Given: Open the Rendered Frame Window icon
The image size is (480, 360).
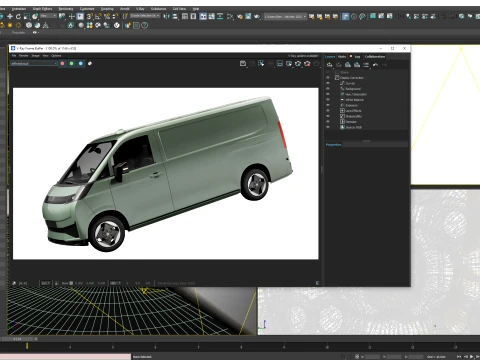Looking at the screenshot, I should tap(248, 16).
